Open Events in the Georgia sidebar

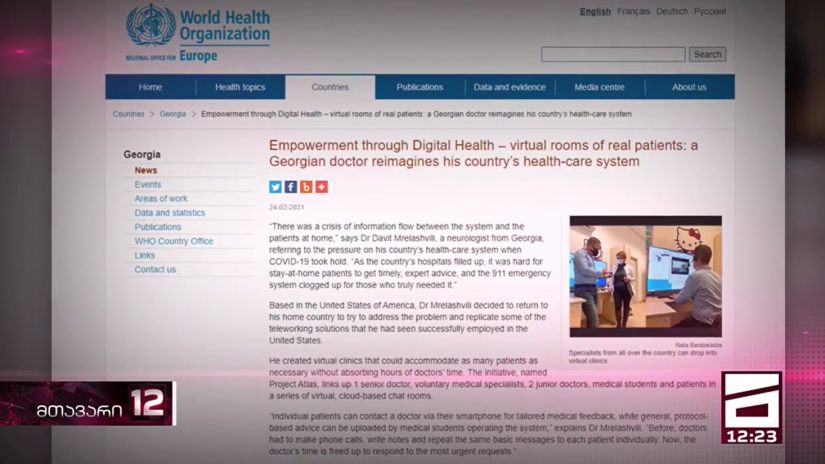click(x=148, y=185)
